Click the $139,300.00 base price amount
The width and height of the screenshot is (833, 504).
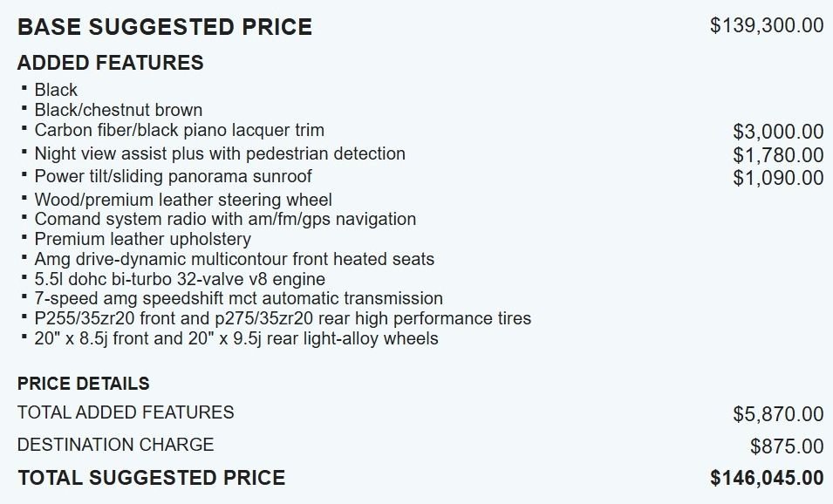point(766,25)
